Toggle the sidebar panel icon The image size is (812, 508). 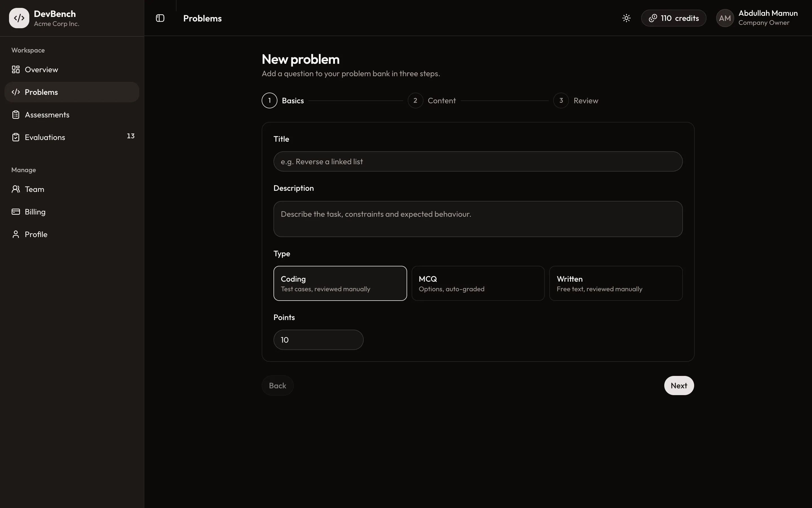click(160, 18)
